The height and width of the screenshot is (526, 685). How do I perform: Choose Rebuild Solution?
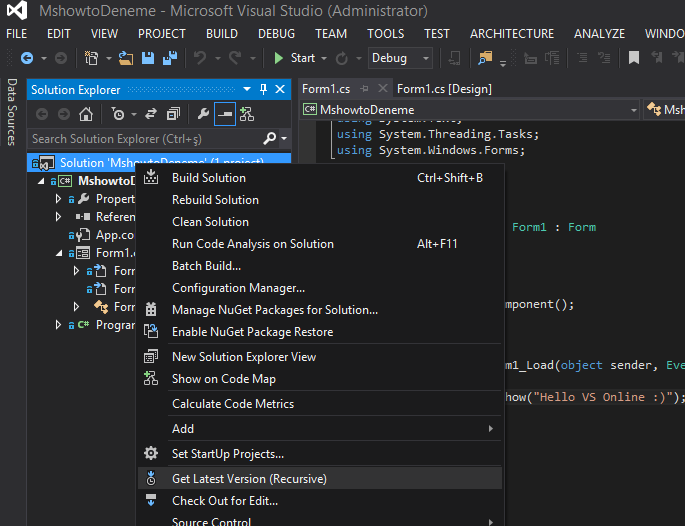coord(321,200)
